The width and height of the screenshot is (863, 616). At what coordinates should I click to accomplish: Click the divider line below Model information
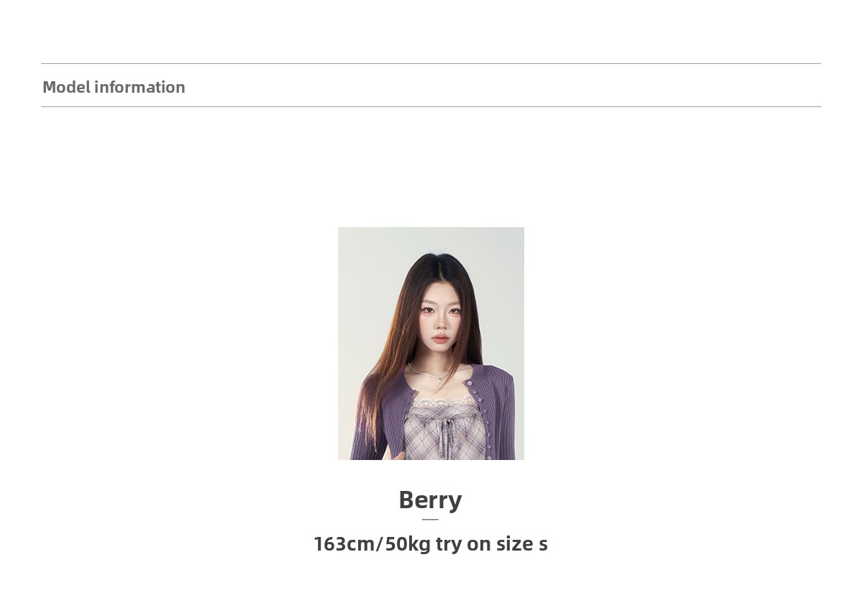pos(431,107)
